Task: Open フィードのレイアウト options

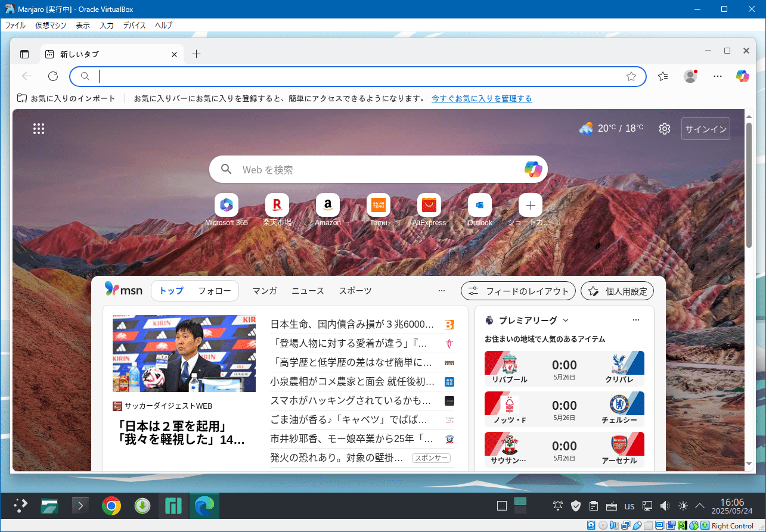Action: (x=518, y=291)
